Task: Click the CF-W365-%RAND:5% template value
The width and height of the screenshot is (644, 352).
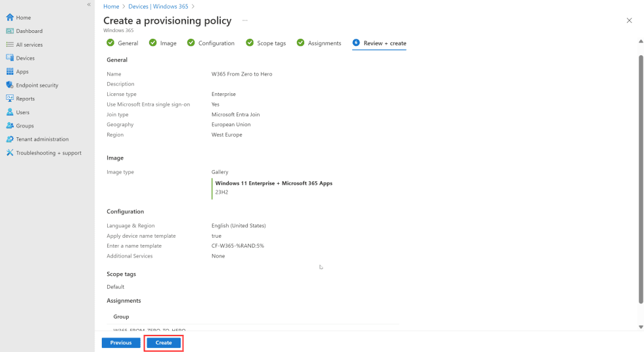Action: click(x=238, y=246)
